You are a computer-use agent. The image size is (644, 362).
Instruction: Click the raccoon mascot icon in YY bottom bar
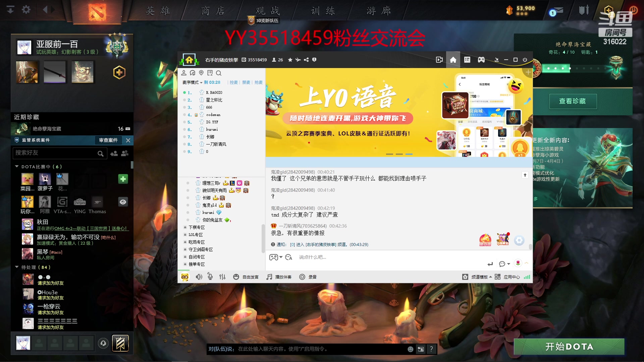[185, 277]
